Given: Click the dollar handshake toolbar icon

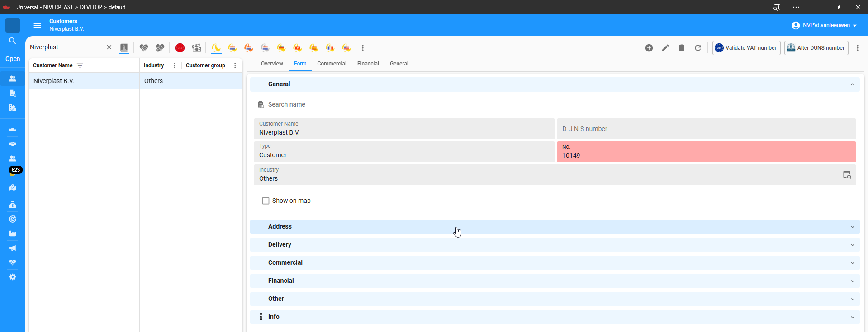Looking at the screenshot, I should pos(160,48).
